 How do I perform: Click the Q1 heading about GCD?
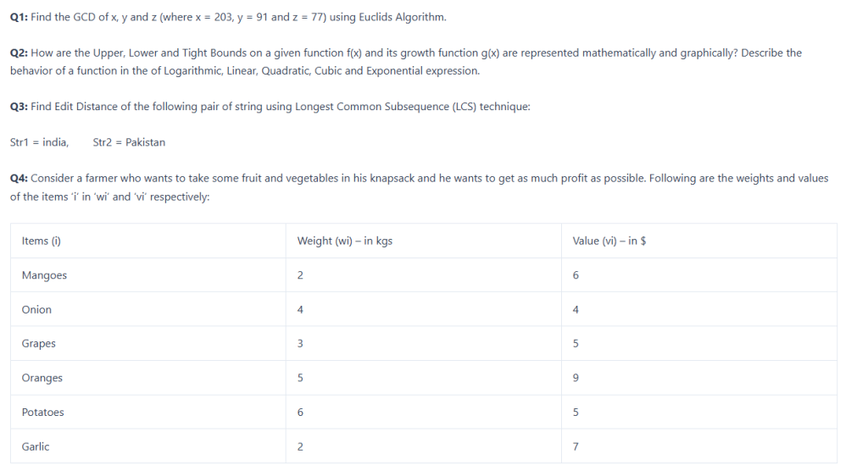click(20, 18)
